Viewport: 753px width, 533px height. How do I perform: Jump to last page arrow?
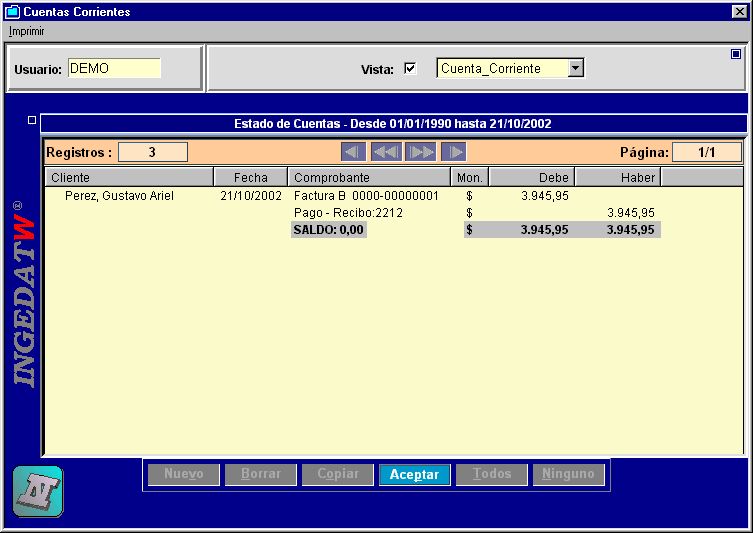(x=453, y=152)
